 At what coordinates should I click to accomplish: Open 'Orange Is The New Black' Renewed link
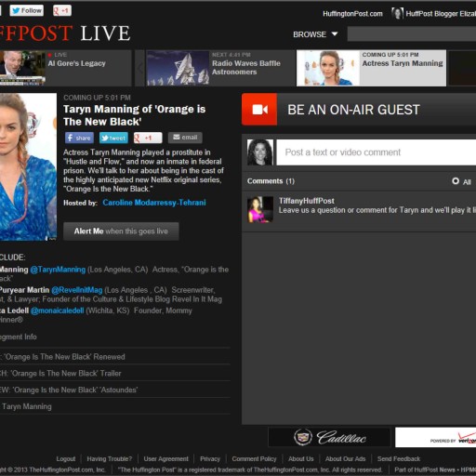click(x=62, y=357)
